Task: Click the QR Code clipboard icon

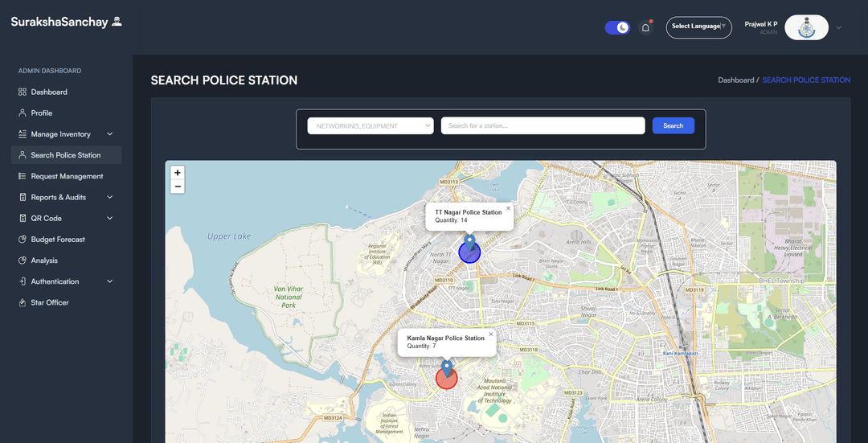Action: tap(23, 218)
